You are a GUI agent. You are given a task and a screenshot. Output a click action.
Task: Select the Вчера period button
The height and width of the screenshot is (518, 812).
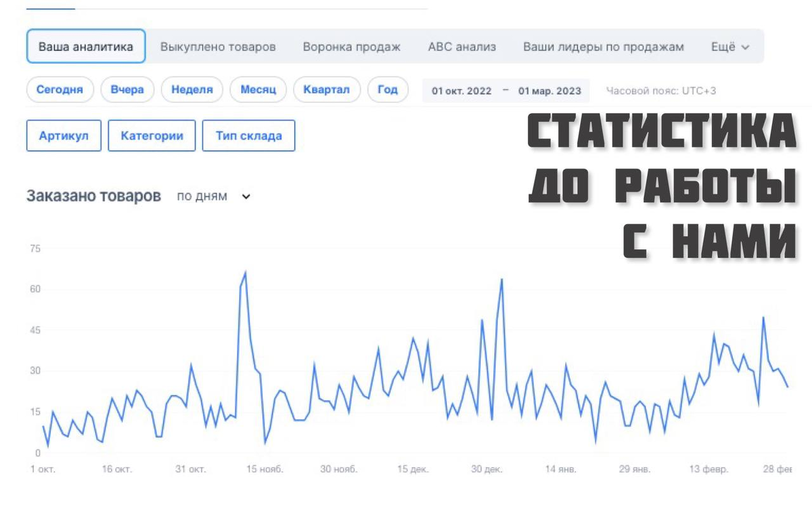coord(127,89)
